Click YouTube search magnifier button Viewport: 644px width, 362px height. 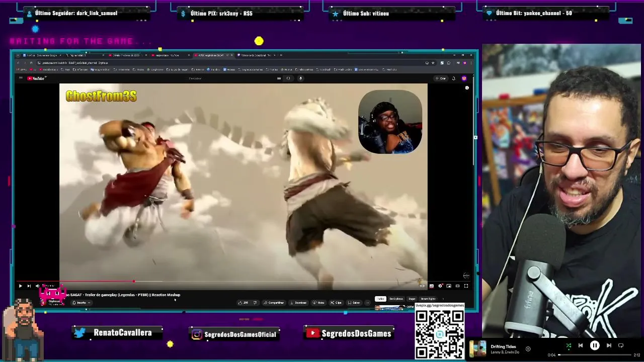pos(288,78)
